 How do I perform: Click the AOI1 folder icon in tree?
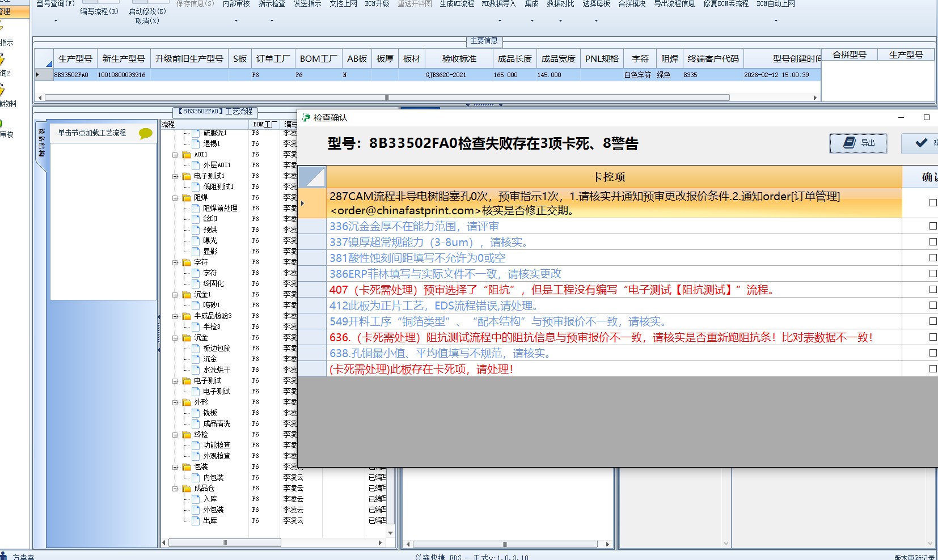(x=187, y=154)
